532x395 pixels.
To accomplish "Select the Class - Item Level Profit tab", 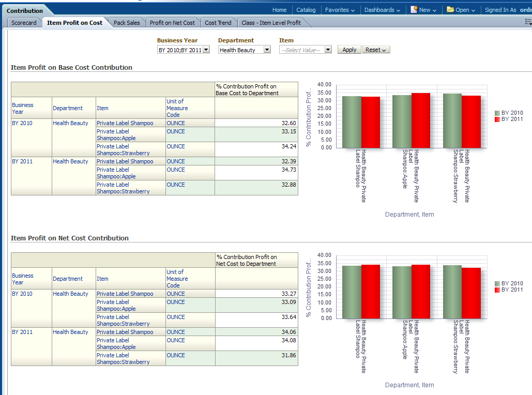I will 271,23.
